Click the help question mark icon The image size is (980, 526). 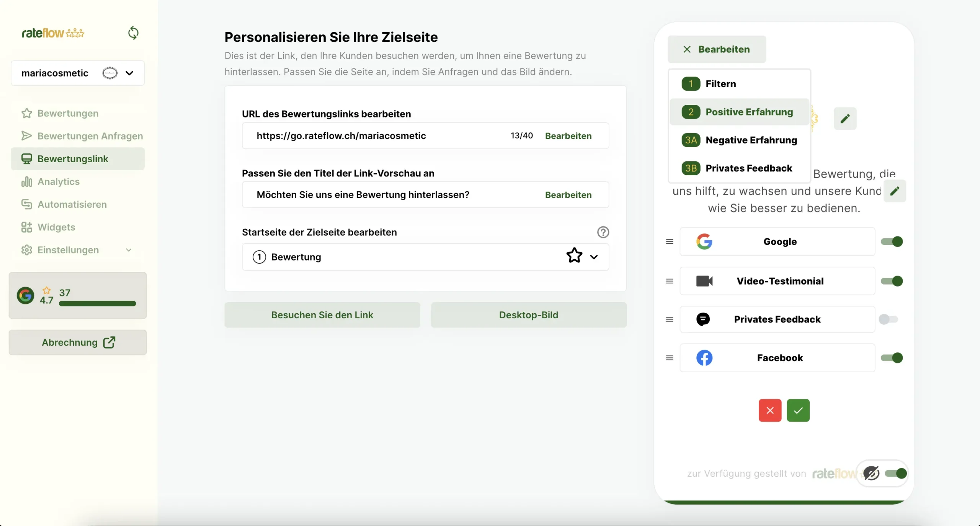point(603,232)
